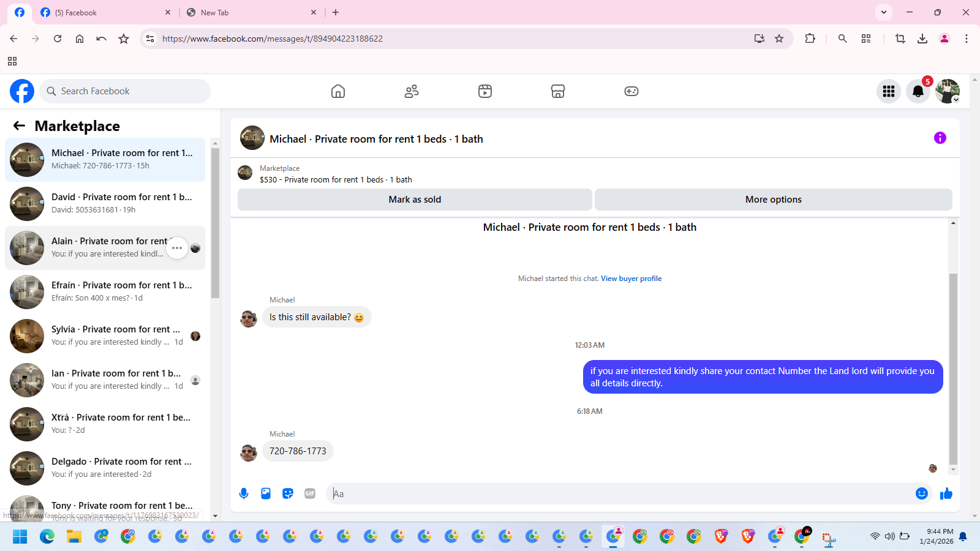This screenshot has height=551, width=980.
Task: Open the purple conversation information icon
Action: [940, 138]
